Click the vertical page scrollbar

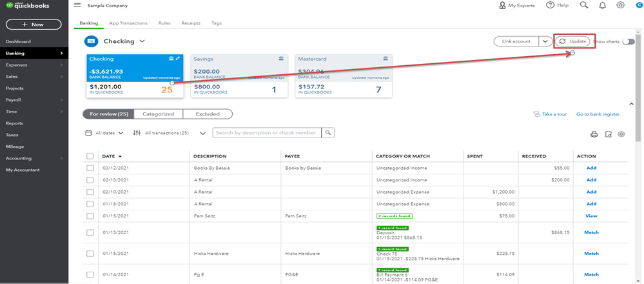[x=638, y=88]
